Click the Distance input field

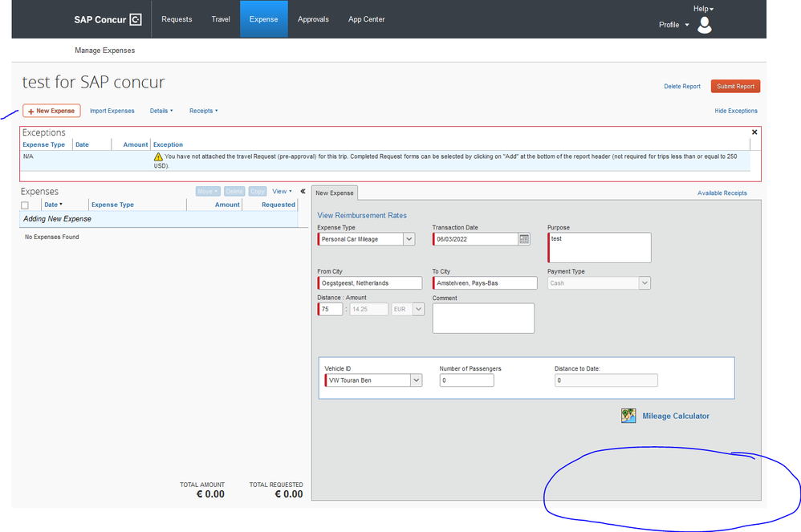[330, 309]
